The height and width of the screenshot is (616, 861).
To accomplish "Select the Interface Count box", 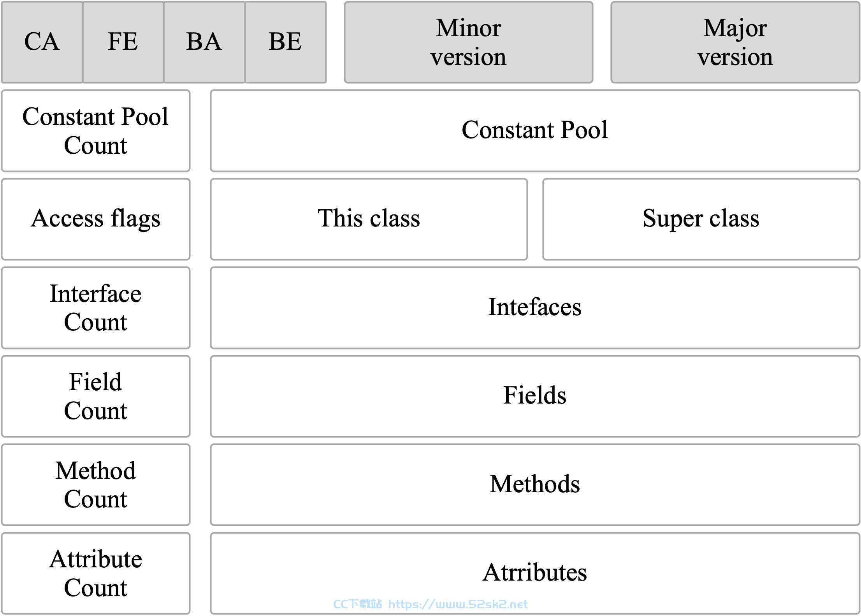I will [x=96, y=308].
